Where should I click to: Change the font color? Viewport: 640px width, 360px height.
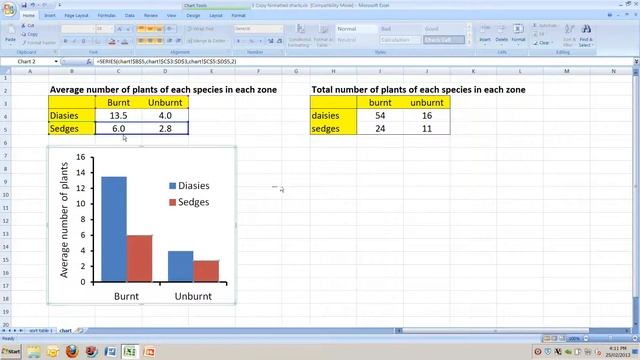(x=125, y=41)
